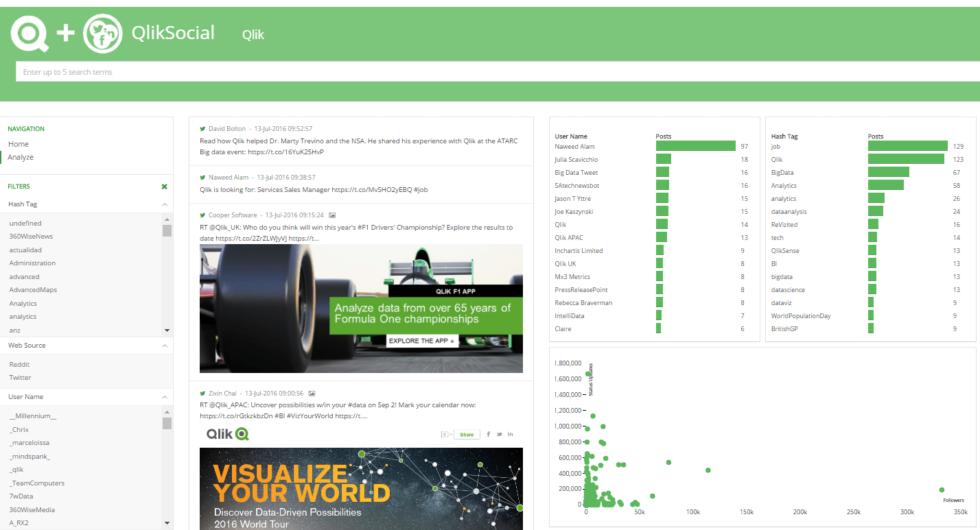Select Reddit in the Web Source filter
980x530 pixels.
tap(19, 364)
